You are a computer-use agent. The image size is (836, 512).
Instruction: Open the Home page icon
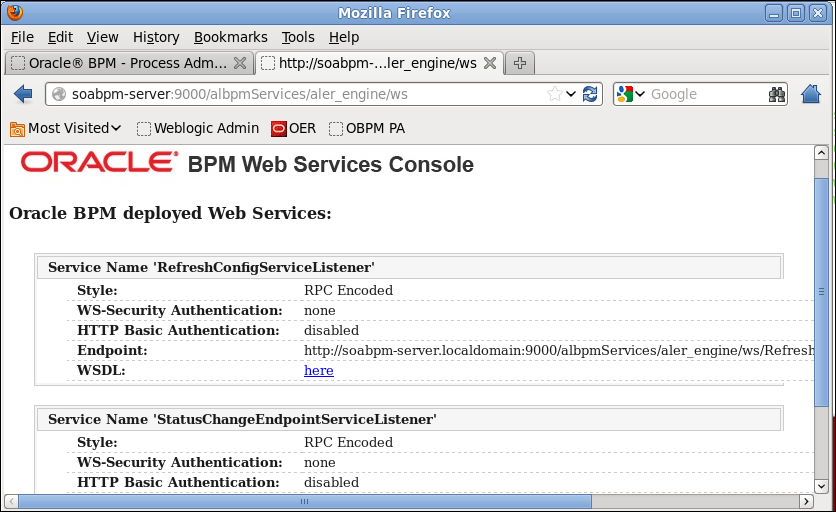coord(810,94)
